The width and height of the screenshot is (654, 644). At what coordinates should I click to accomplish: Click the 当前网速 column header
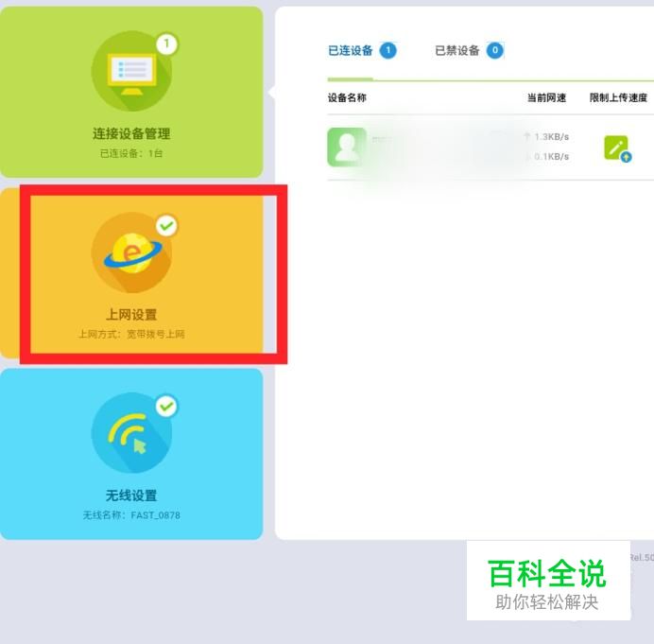coord(546,97)
